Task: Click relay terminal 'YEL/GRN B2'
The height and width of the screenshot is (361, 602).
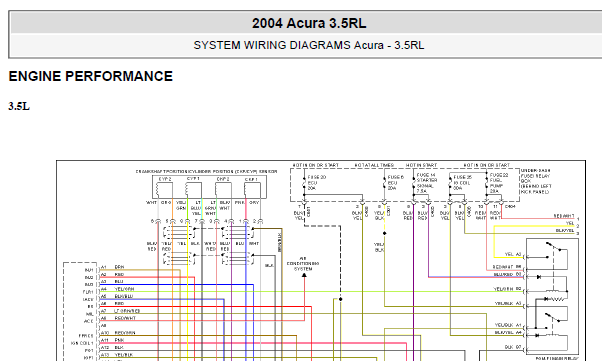Action: coord(508,289)
